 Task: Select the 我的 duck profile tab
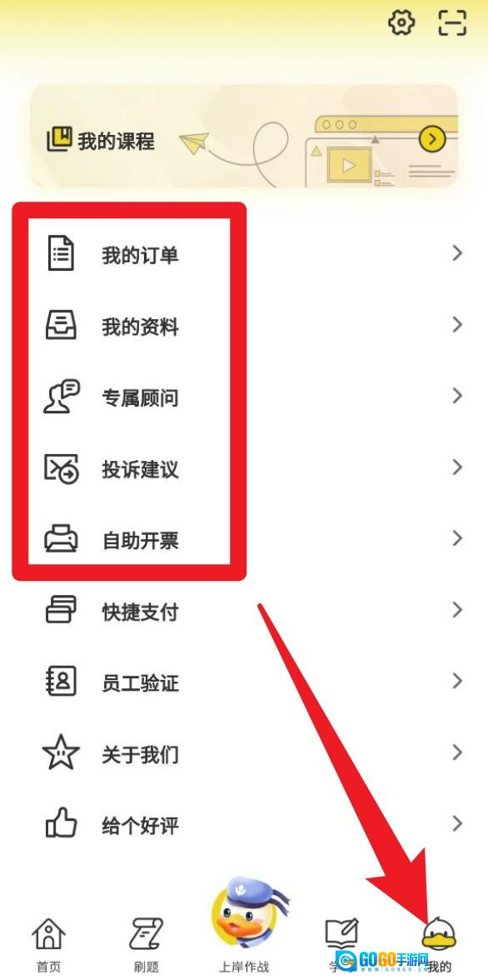point(439,943)
